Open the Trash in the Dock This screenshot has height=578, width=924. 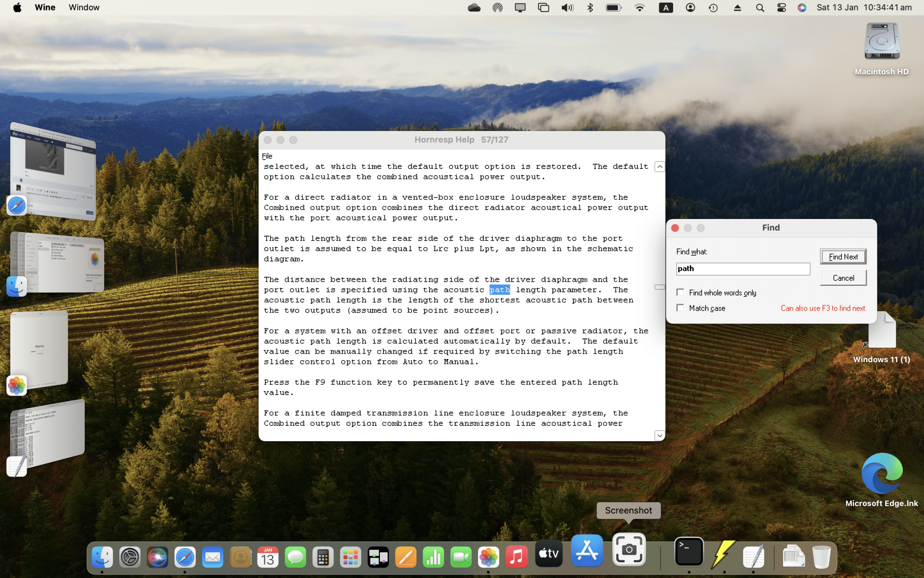click(x=821, y=557)
